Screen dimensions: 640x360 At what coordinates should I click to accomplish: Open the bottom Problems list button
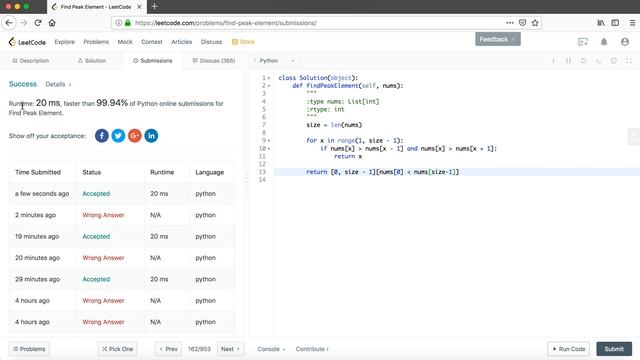pyautogui.click(x=29, y=349)
